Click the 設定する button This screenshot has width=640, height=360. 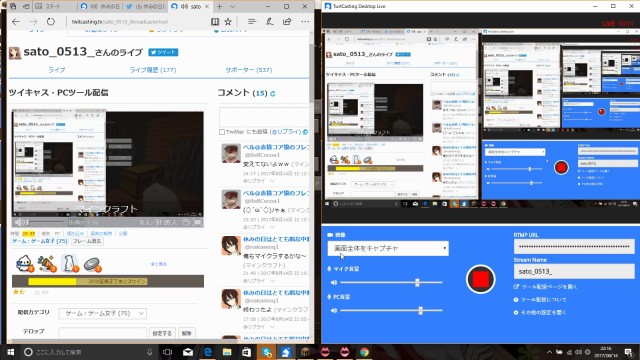point(162,333)
